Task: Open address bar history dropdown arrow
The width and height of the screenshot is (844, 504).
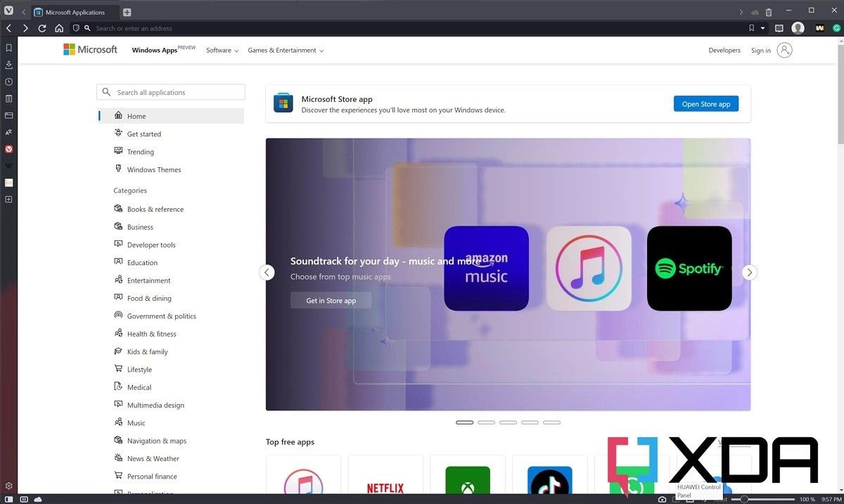Action: tap(763, 28)
